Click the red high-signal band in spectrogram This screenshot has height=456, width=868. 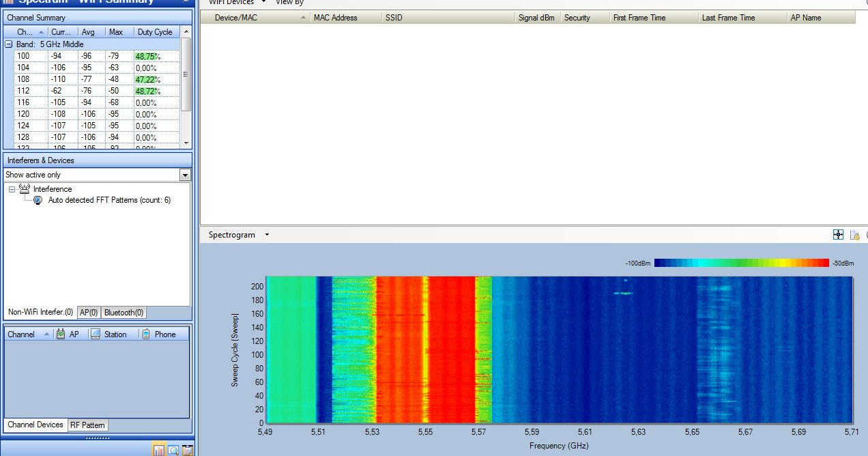point(450,350)
